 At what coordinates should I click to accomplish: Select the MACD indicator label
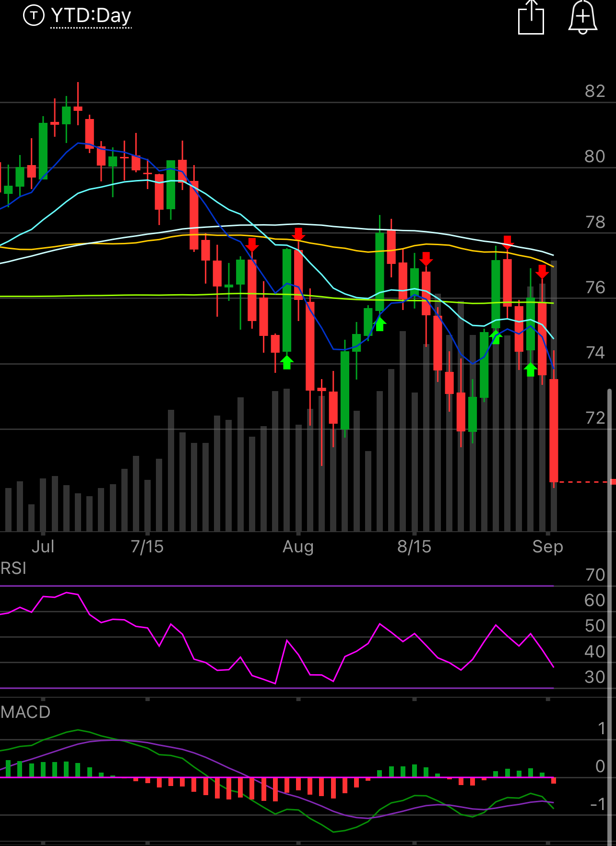[25, 712]
